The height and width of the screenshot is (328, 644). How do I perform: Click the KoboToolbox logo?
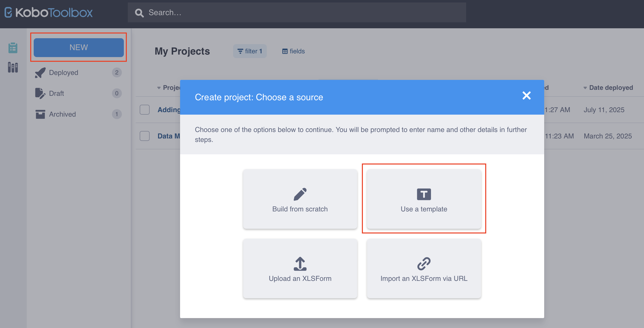point(49,12)
